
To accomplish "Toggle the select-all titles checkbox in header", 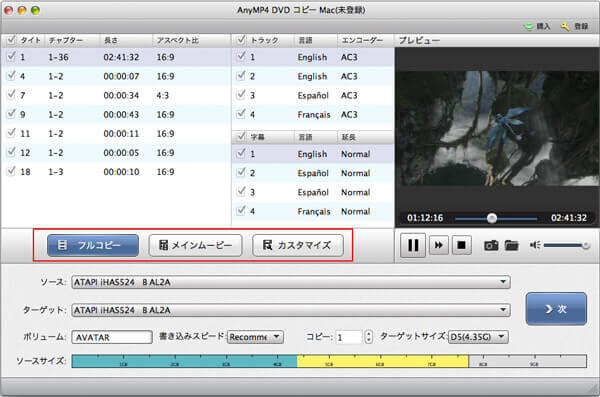I will point(11,39).
